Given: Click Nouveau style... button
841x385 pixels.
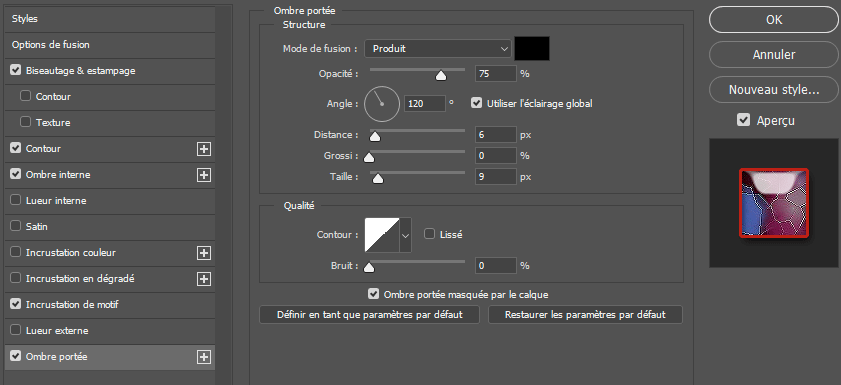Looking at the screenshot, I should (773, 90).
